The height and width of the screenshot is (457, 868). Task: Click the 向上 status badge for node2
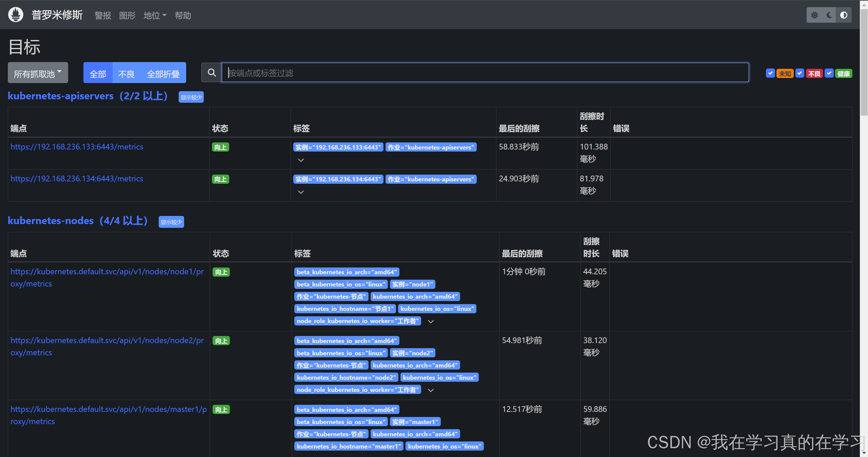click(221, 341)
